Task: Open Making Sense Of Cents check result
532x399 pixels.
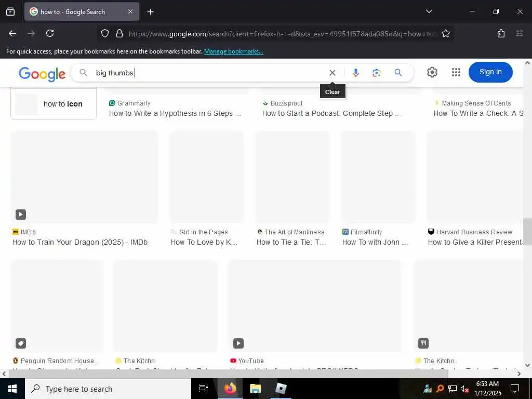Action: (478, 113)
